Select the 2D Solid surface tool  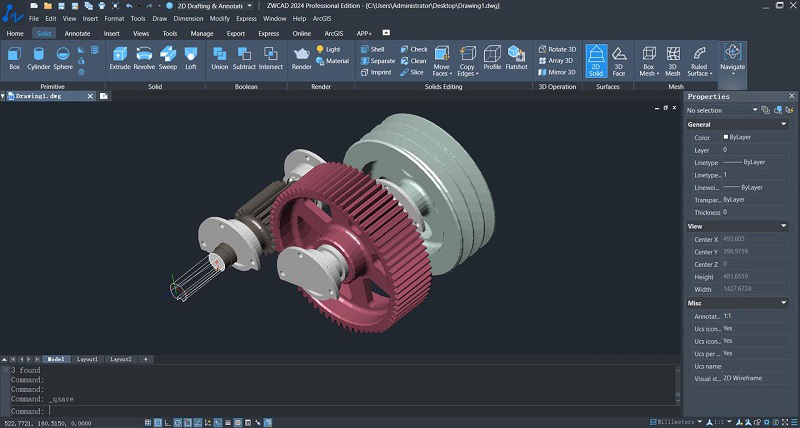click(596, 61)
